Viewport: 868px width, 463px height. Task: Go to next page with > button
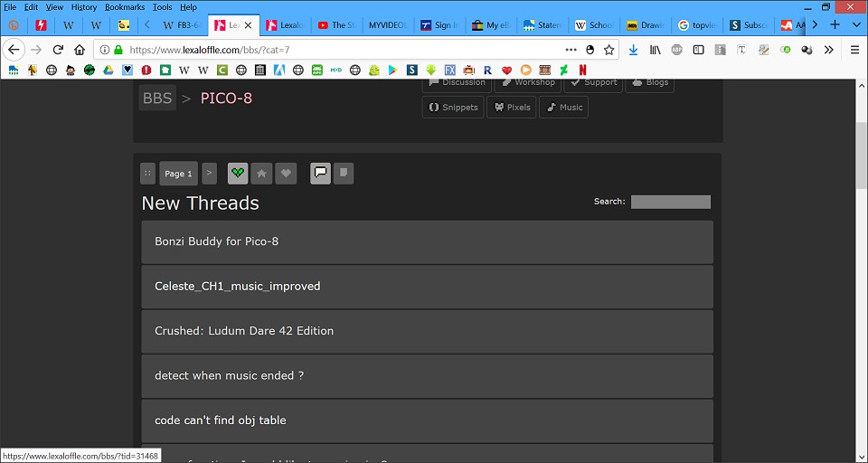pos(209,174)
